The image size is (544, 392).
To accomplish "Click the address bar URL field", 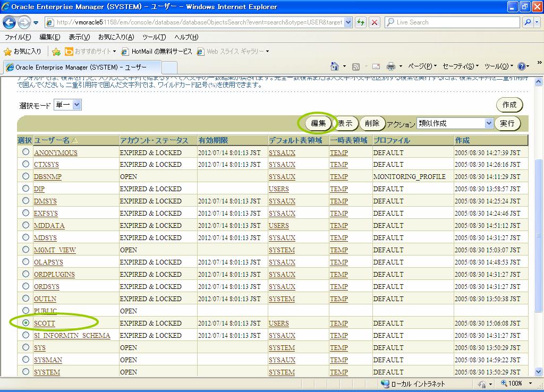I will (x=199, y=22).
